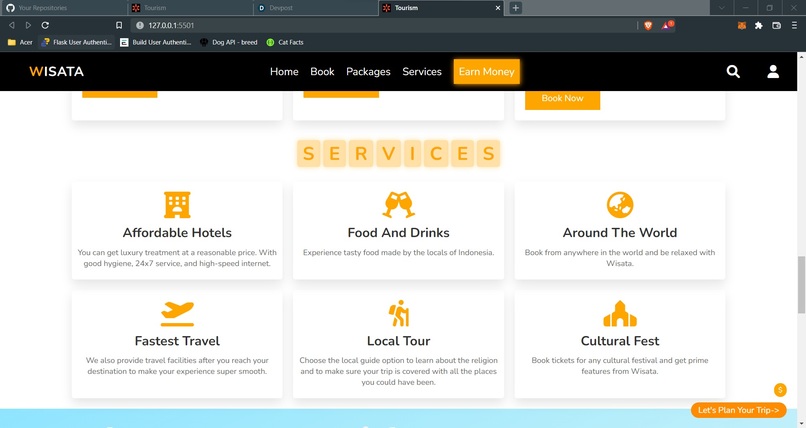Open Build User Authenti... bookmark
This screenshot has width=806, height=428.
(x=156, y=42)
